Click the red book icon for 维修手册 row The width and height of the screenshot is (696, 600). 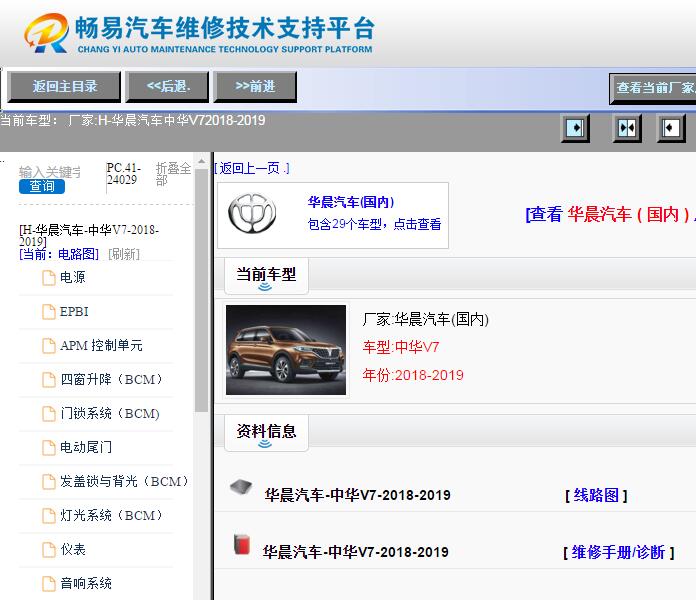242,545
